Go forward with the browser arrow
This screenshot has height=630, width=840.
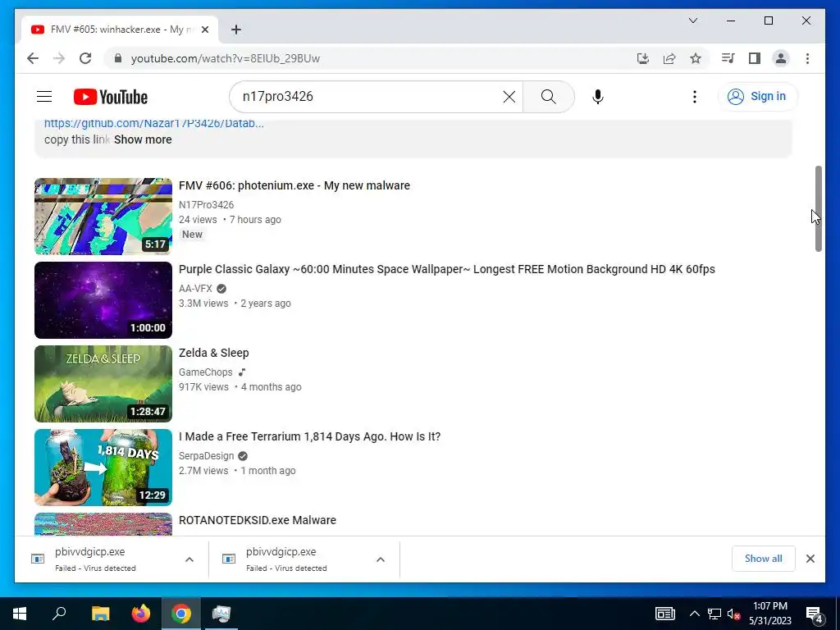click(x=59, y=58)
